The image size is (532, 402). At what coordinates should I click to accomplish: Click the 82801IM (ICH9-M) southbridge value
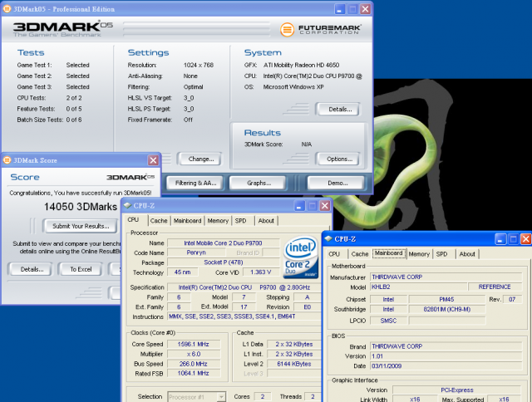coord(446,309)
